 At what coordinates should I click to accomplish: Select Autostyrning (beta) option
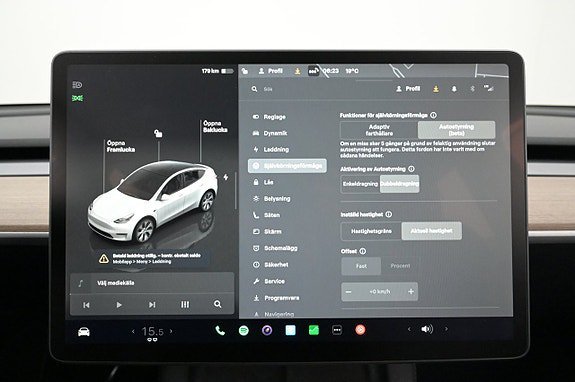click(x=457, y=130)
